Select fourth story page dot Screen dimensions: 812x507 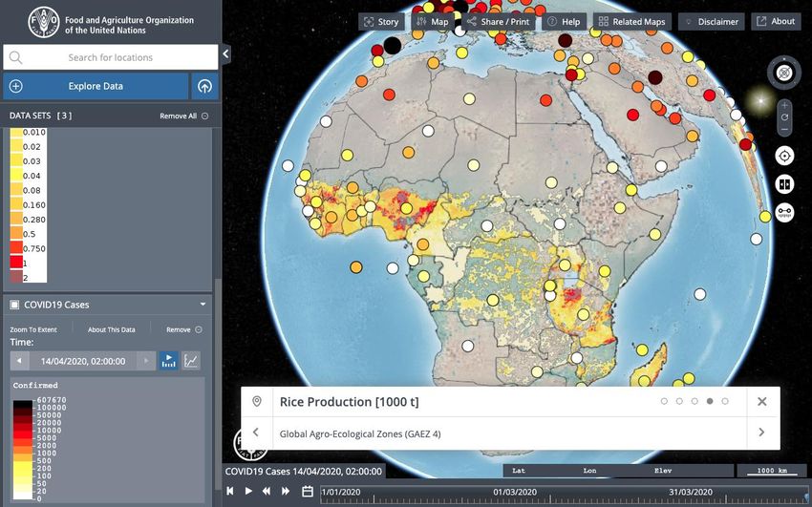(710, 401)
